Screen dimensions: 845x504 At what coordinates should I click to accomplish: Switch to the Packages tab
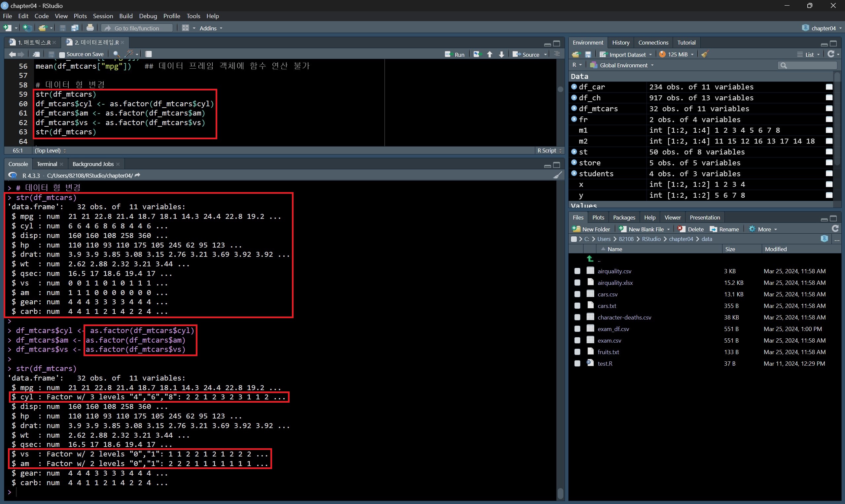[x=624, y=218]
